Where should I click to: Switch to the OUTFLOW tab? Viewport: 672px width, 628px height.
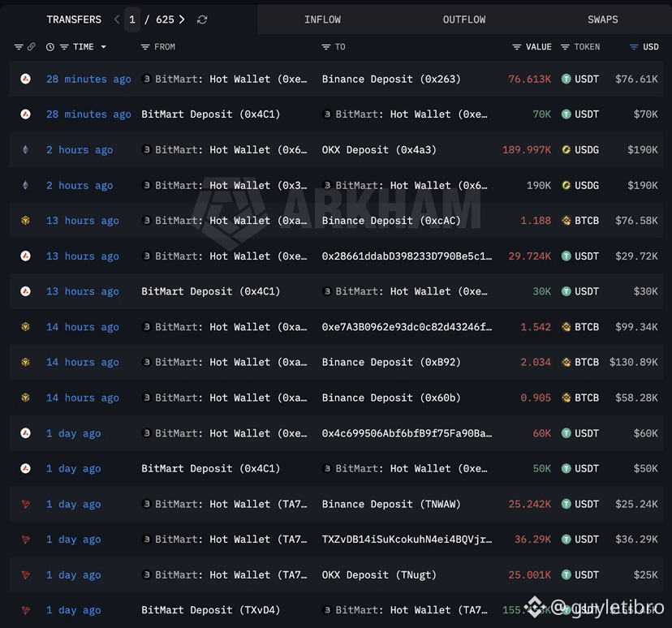464,19
